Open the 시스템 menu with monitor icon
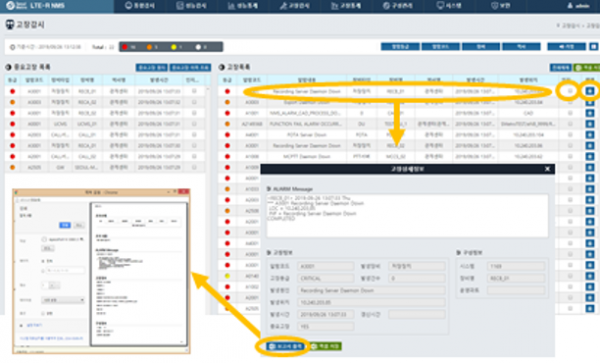 (449, 6)
